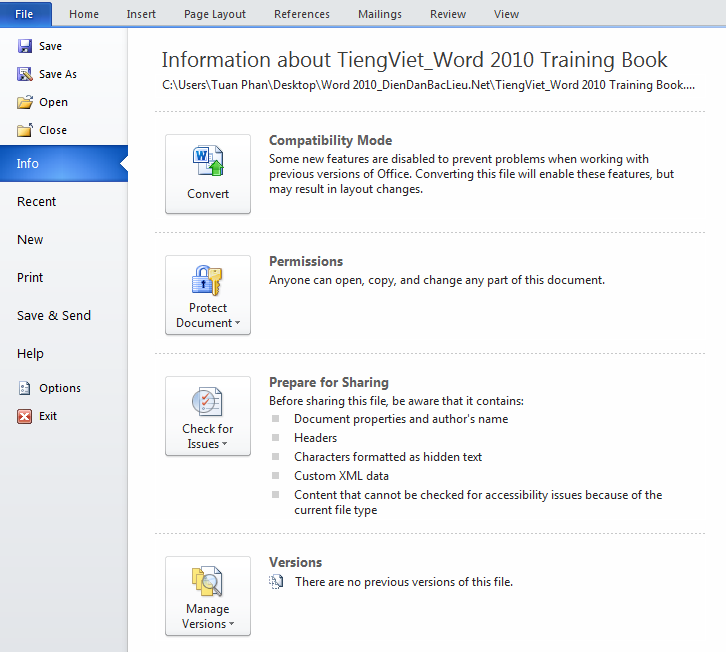Click the Exit label
The width and height of the screenshot is (726, 652).
pos(48,416)
